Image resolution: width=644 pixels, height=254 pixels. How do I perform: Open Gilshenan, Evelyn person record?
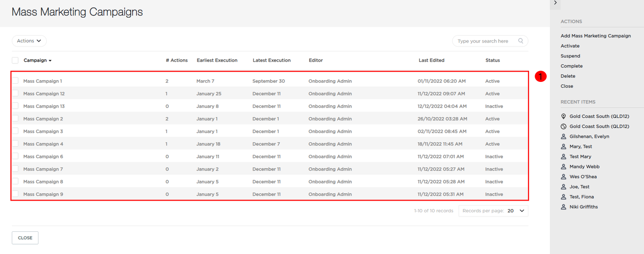[x=585, y=136]
